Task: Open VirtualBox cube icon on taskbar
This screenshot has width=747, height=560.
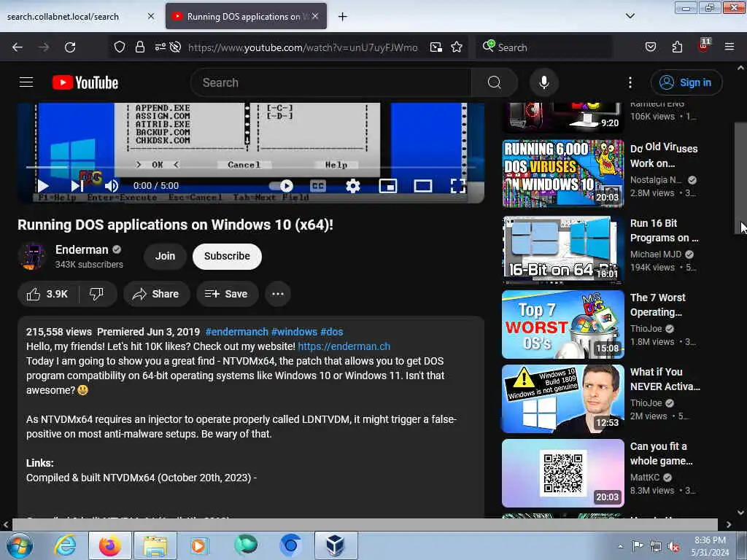Action: pos(336,545)
